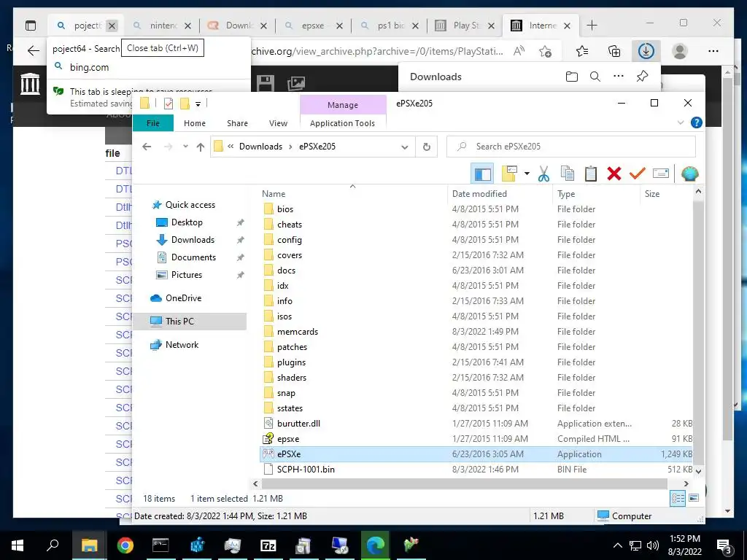Select the bios folder
Viewport: 747px width, 560px height.
pos(285,209)
